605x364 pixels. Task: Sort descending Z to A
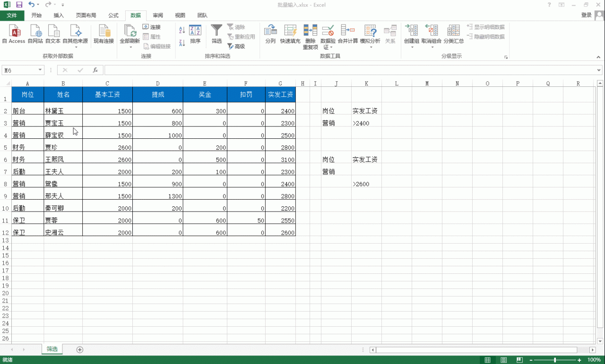click(182, 42)
